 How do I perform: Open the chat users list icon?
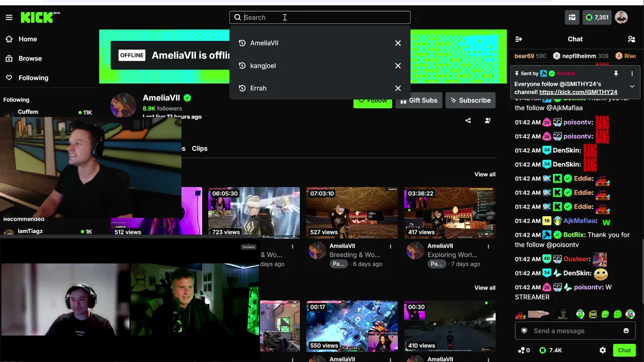pos(631,39)
